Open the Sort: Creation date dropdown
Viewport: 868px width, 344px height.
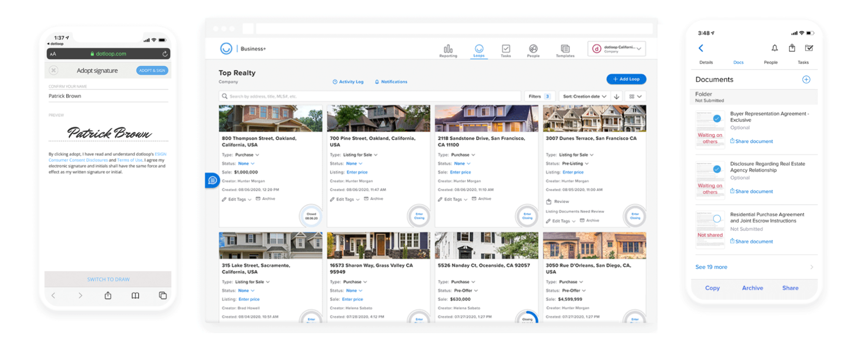tap(584, 96)
